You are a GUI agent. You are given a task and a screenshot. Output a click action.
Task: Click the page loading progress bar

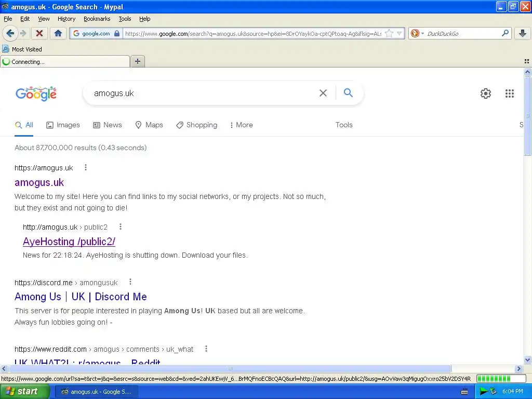coord(501,378)
